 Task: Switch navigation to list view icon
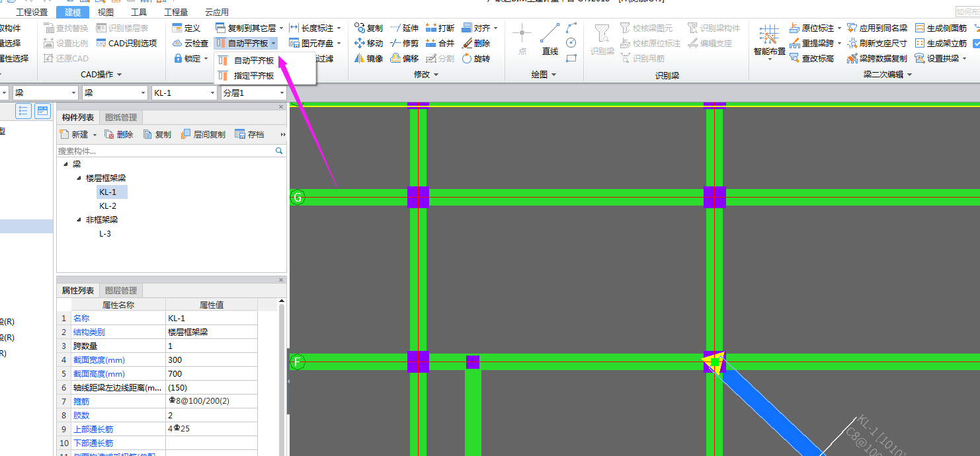(23, 110)
